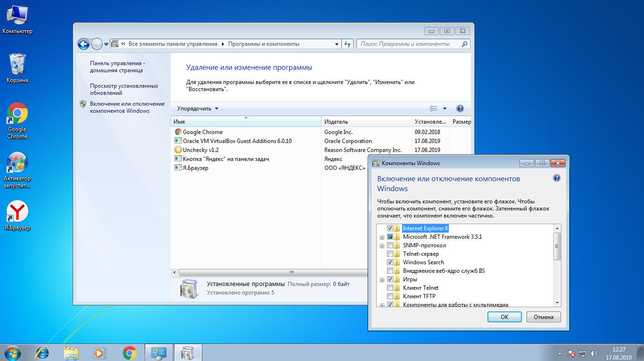Click components list vertical scrollbar thumb
Image resolution: width=644 pixels, height=361 pixels.
pos(557,246)
